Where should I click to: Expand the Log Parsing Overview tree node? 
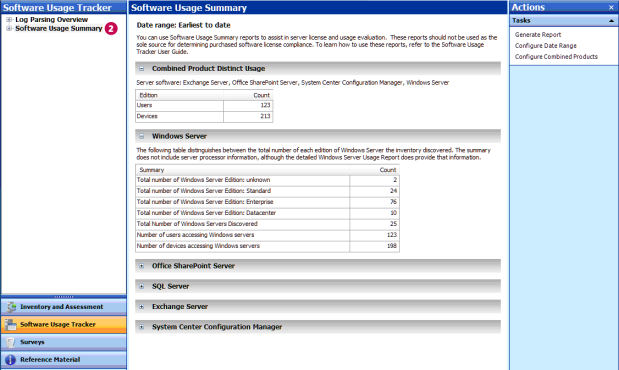click(x=9, y=19)
